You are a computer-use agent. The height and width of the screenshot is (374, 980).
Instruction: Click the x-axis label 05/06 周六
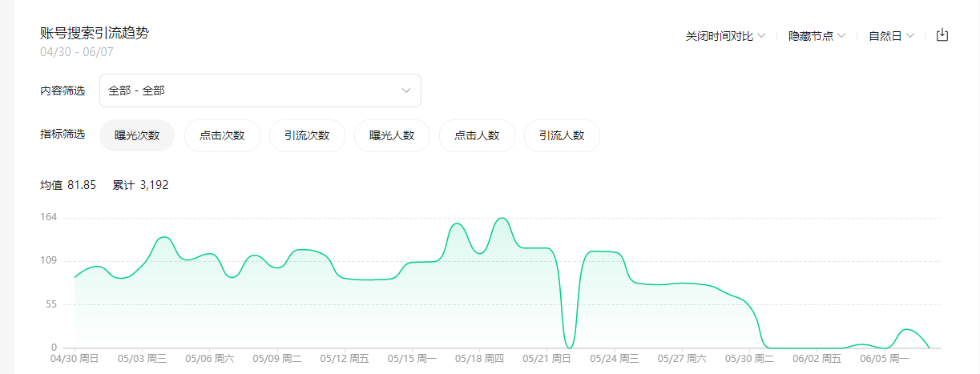209,360
